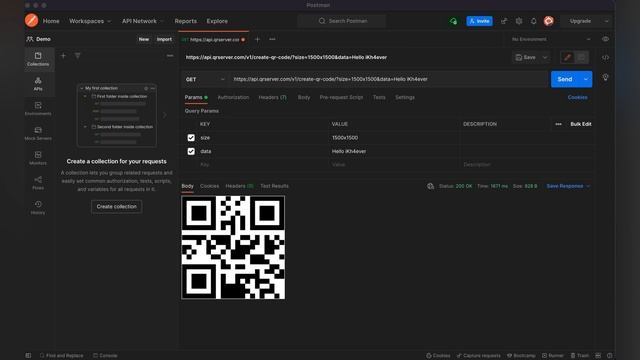Click the Import button
The image size is (640, 360).
164,39
